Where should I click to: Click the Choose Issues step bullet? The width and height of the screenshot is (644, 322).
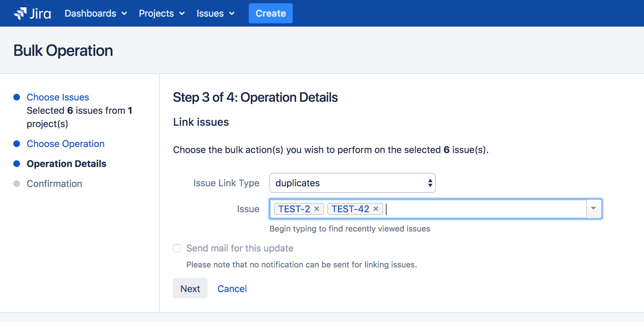click(16, 97)
